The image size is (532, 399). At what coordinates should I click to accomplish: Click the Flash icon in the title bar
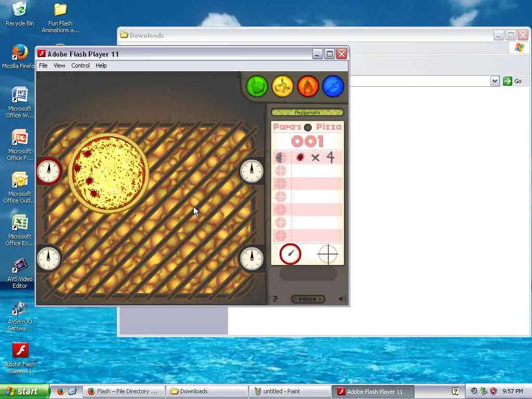pyautogui.click(x=42, y=54)
